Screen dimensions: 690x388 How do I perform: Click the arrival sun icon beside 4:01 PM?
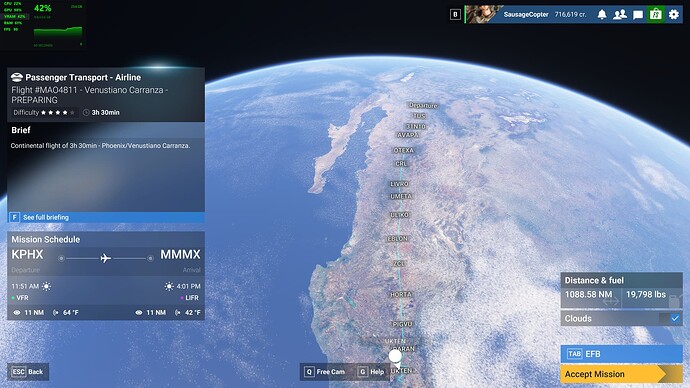[169, 286]
